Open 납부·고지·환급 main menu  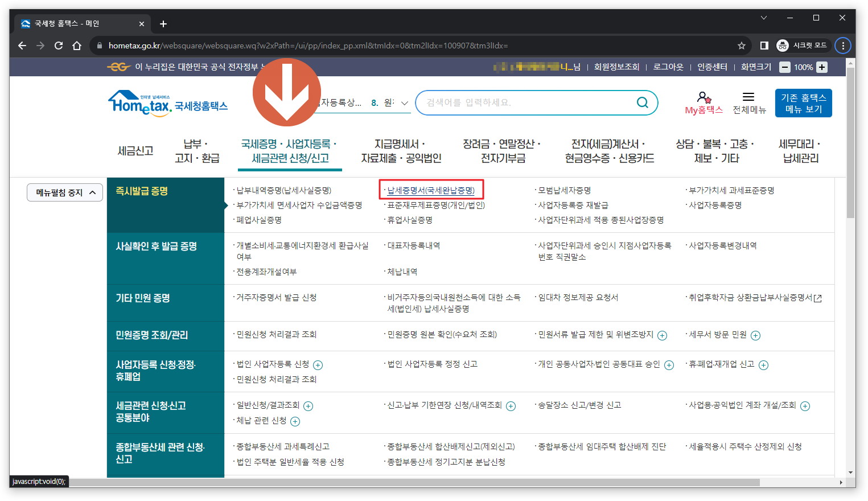197,151
